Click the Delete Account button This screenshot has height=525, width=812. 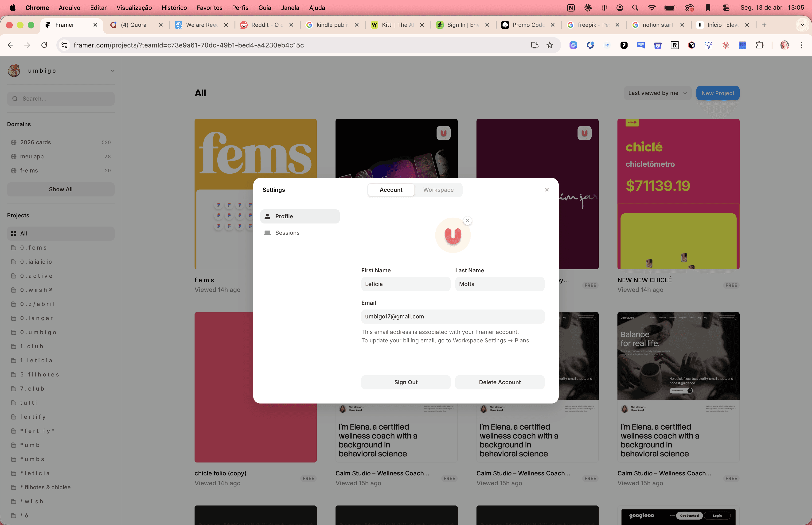pos(500,382)
